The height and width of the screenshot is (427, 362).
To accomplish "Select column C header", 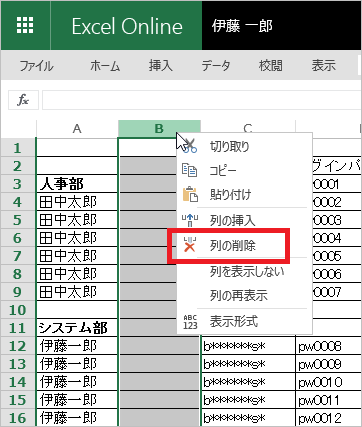I will [x=248, y=128].
